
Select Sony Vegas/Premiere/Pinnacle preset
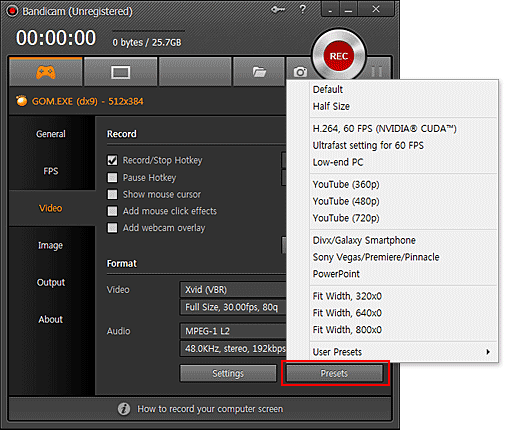coord(404,257)
